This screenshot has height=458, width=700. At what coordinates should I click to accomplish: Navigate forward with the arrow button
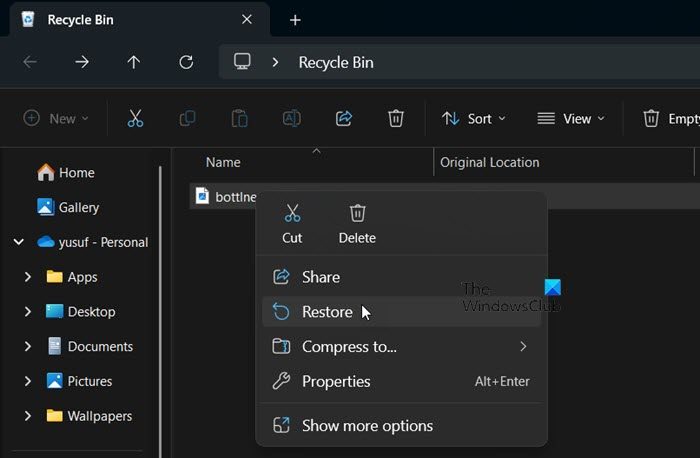point(82,62)
